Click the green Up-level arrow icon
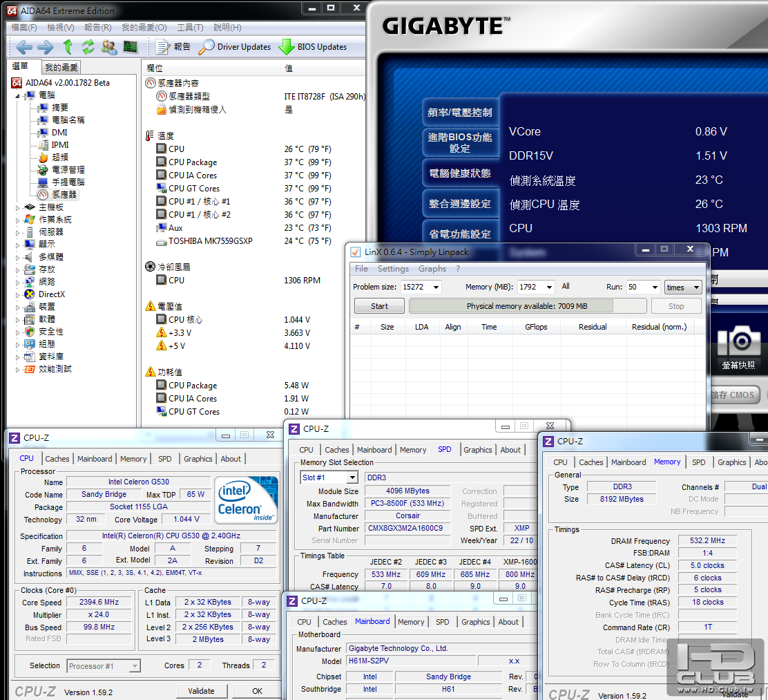The image size is (768, 700). (68, 47)
